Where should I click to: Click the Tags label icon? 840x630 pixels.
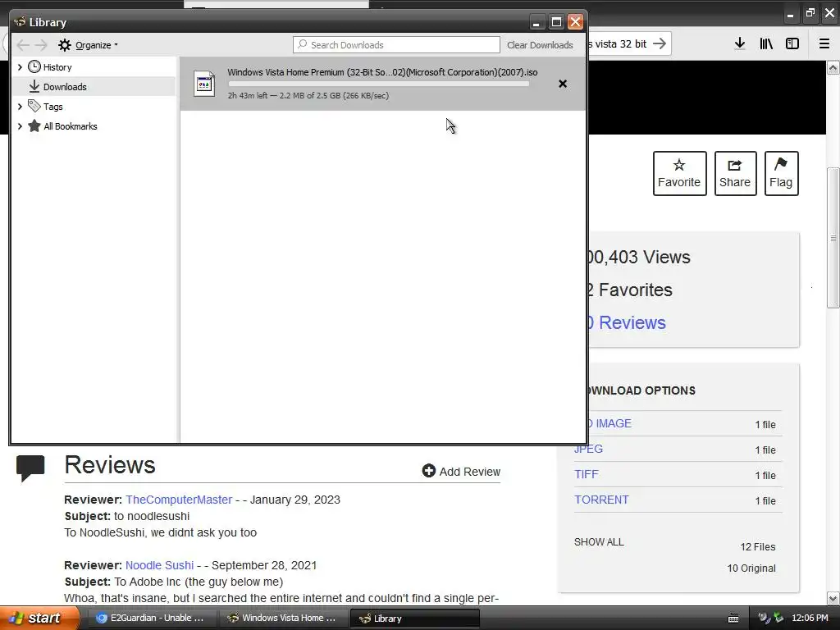pyautogui.click(x=34, y=106)
